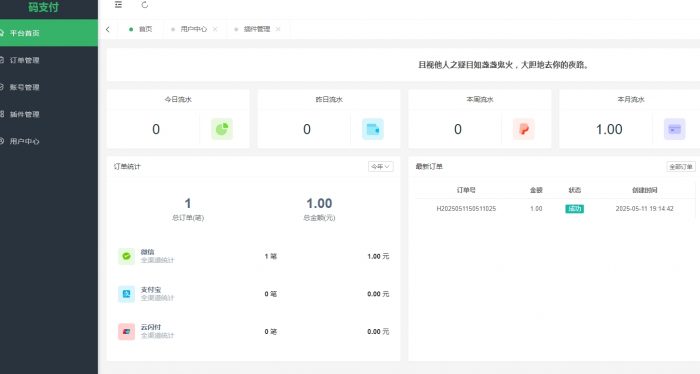Open 用户中心 in the sidebar
This screenshot has width=700, height=374.
click(x=49, y=141)
